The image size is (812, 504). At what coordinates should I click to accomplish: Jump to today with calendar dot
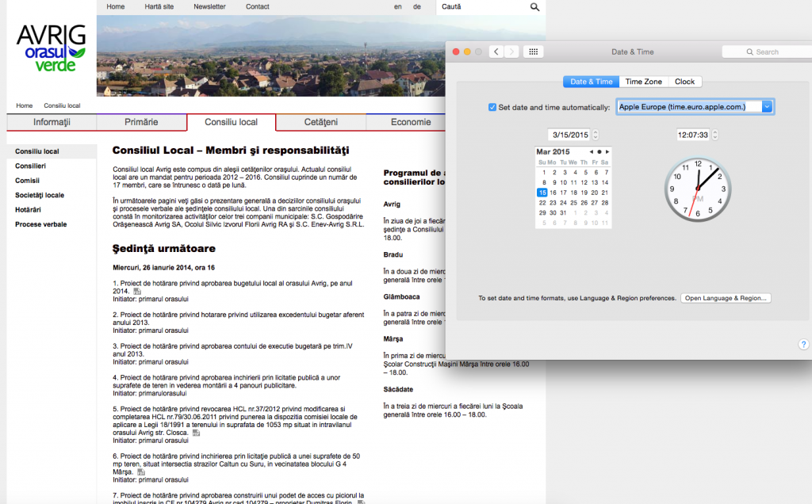(x=599, y=151)
